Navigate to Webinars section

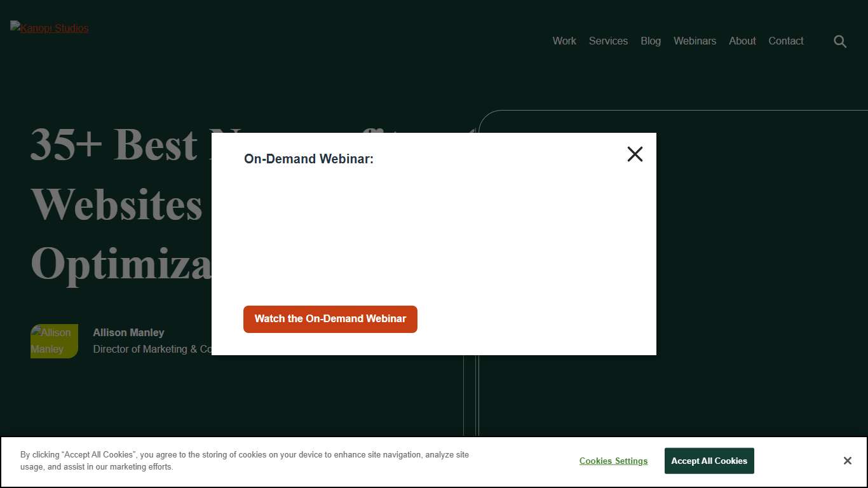[x=695, y=41]
